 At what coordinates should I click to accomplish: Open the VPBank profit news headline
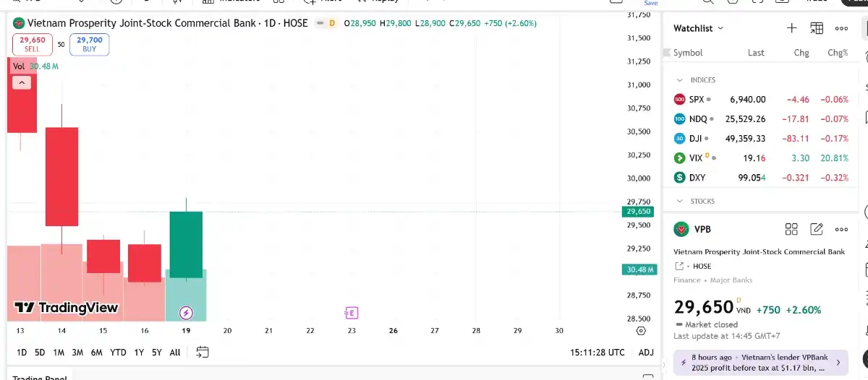[757, 363]
